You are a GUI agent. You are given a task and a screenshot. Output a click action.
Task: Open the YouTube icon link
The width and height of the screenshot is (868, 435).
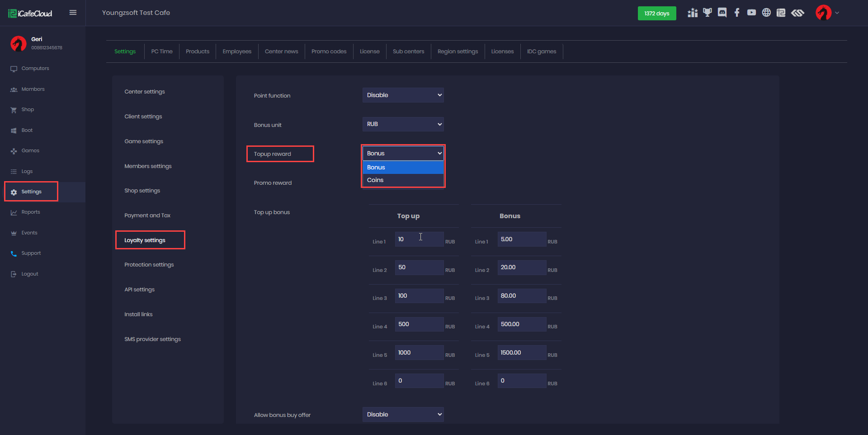pos(751,13)
